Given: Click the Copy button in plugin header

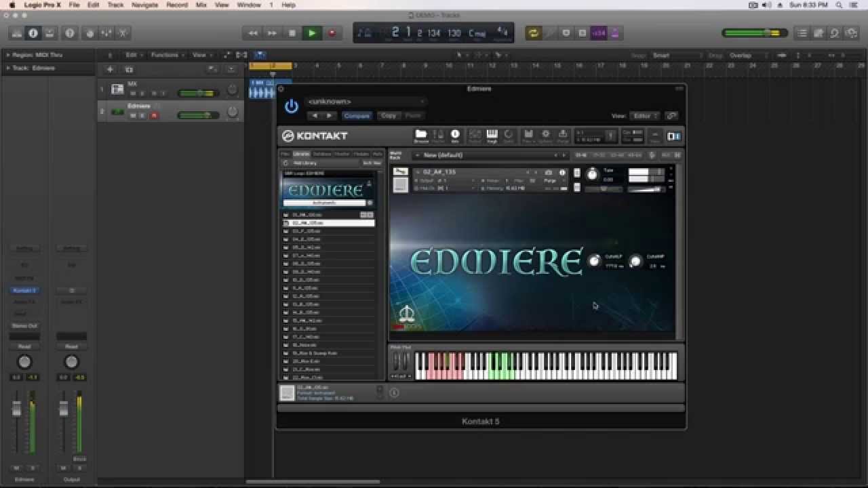Looking at the screenshot, I should (x=389, y=115).
